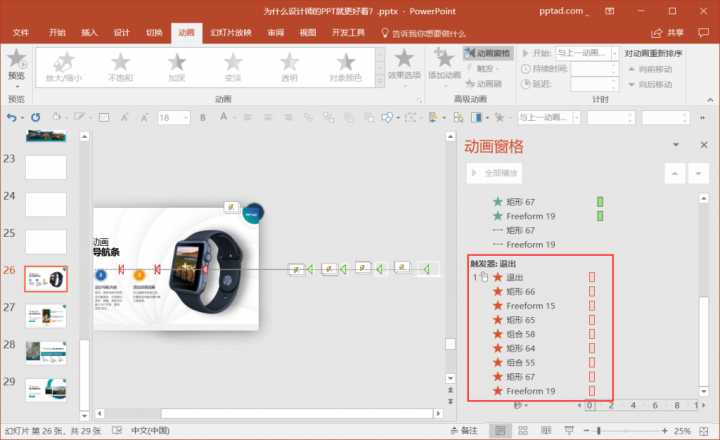Move animation later with down arrow button in pane
The image size is (720, 440).
tap(698, 174)
